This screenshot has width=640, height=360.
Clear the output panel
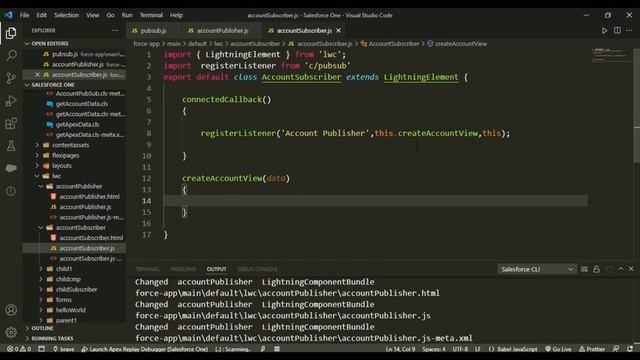pos(584,269)
